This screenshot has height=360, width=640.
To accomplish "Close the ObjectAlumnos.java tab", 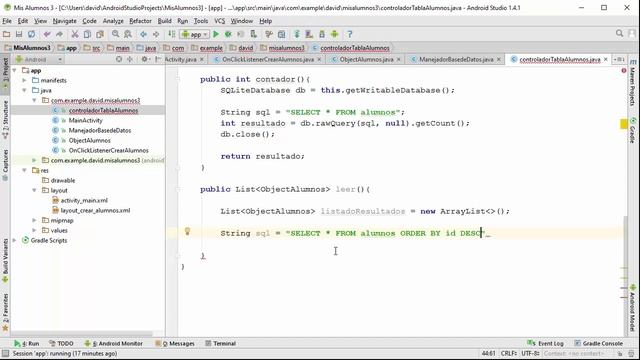I will [398, 60].
